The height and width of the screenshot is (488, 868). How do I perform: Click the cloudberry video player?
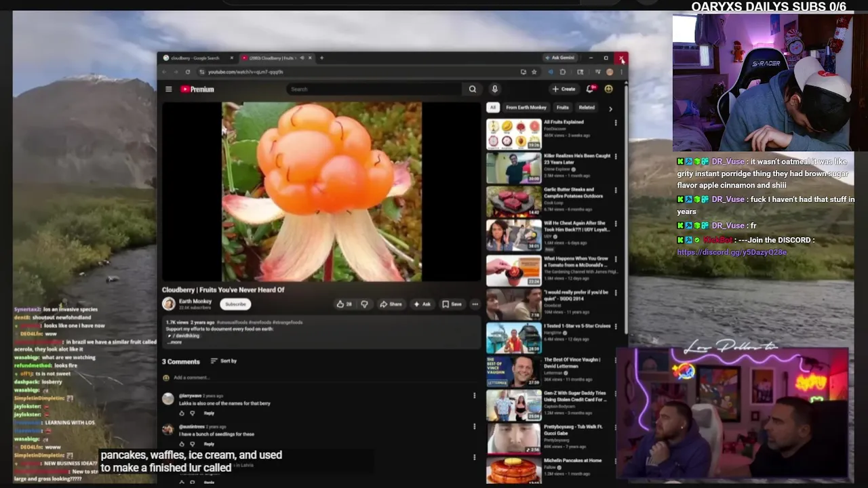tap(321, 192)
